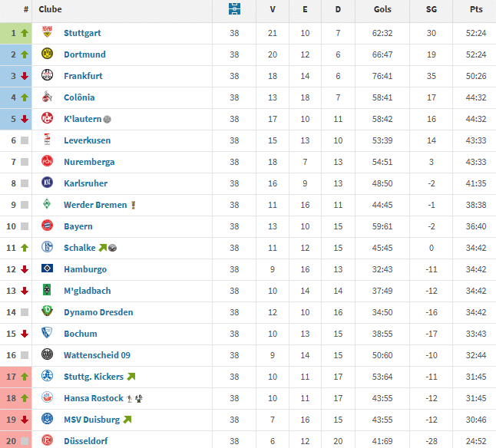Click the Werder Bremen green crest

coord(47,205)
